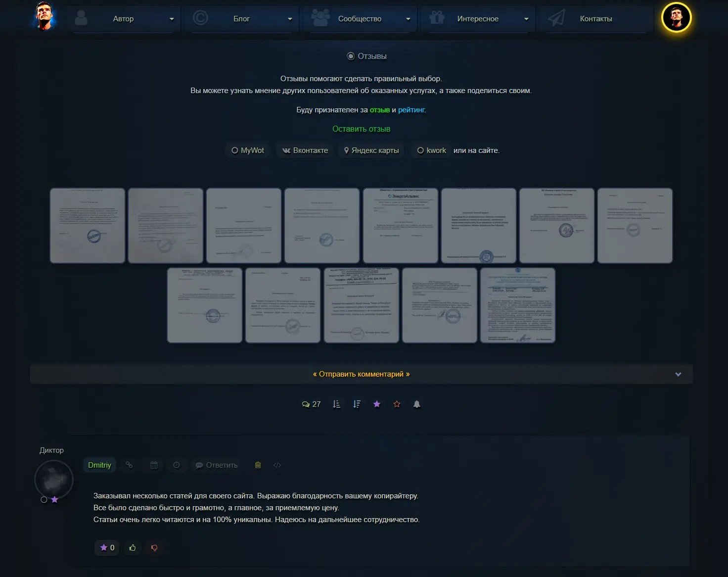Open the Сообщество menu item
728x577 pixels.
click(360, 19)
